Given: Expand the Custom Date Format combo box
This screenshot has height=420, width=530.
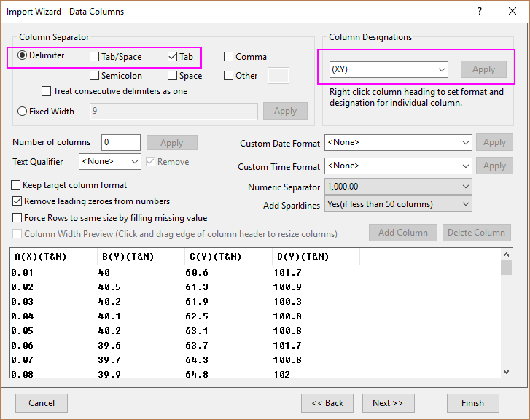Looking at the screenshot, I should (x=398, y=143).
